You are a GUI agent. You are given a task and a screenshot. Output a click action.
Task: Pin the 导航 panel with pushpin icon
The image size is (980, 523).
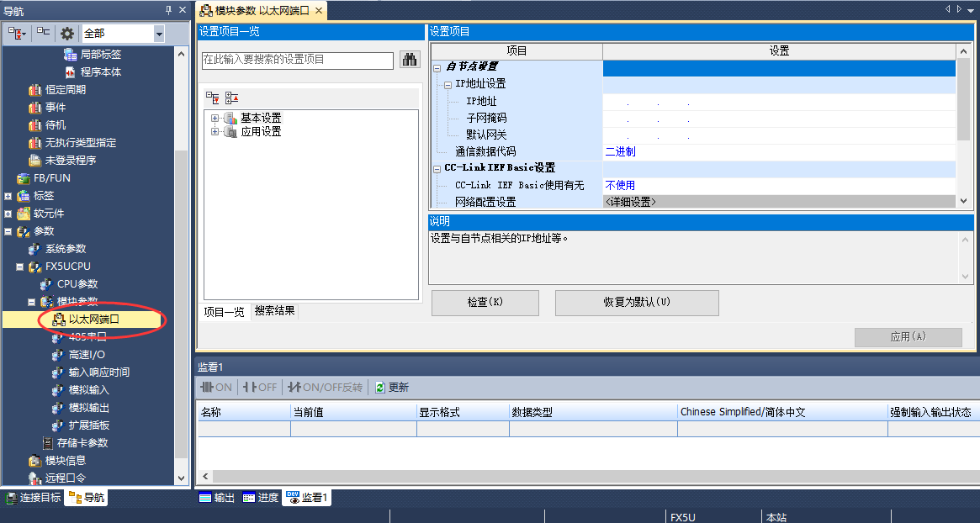pos(168,10)
